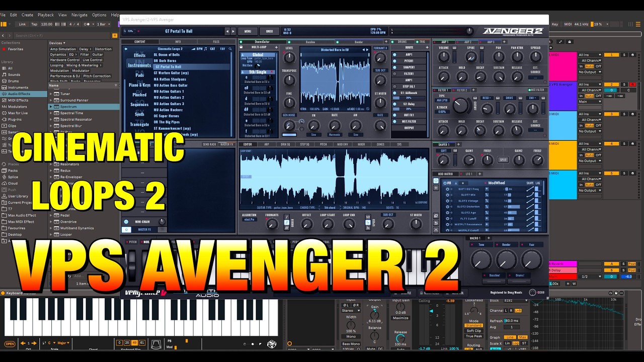Add shaper module with plus after SHAPER 1
The image size is (644, 362).
tap(458, 145)
